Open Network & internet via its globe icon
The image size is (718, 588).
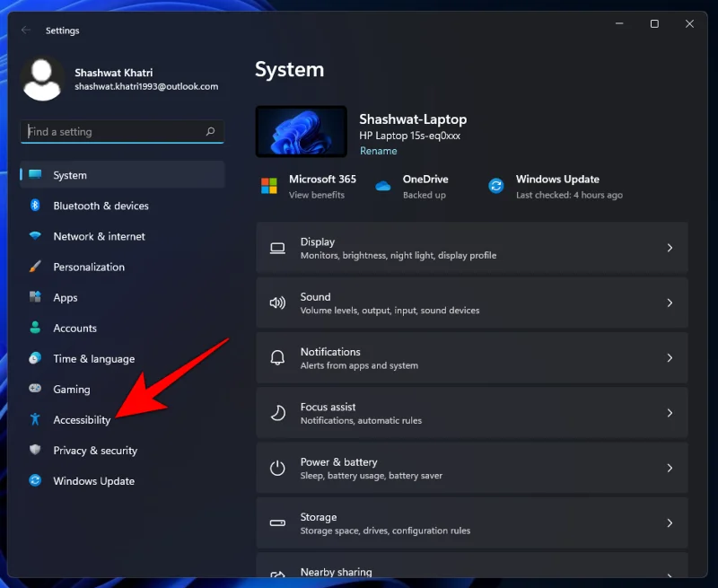point(33,236)
